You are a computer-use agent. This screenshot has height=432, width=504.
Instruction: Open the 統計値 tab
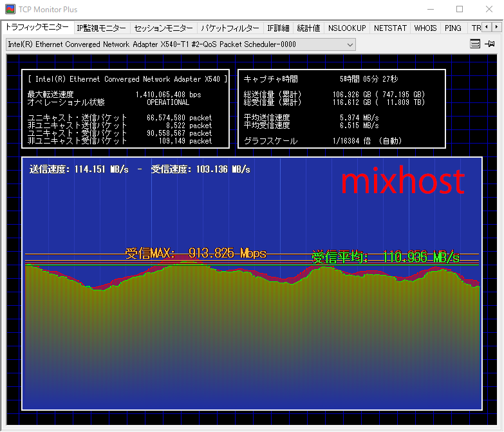tap(309, 28)
